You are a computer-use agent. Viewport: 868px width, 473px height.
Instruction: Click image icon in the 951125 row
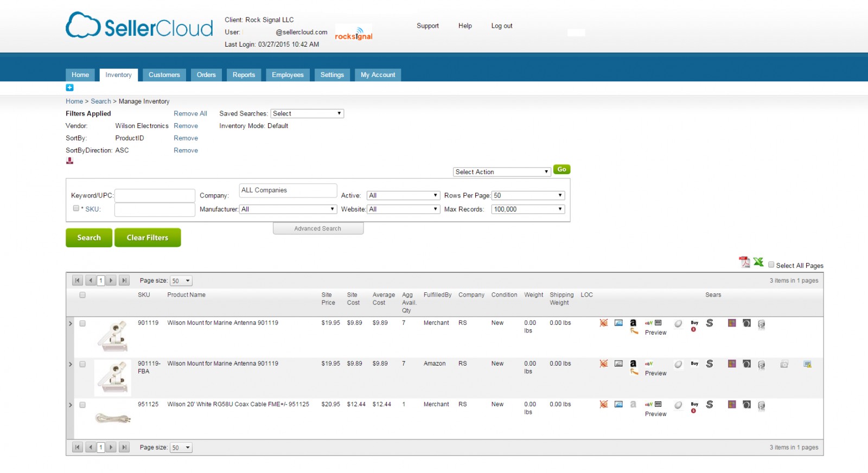click(x=618, y=404)
